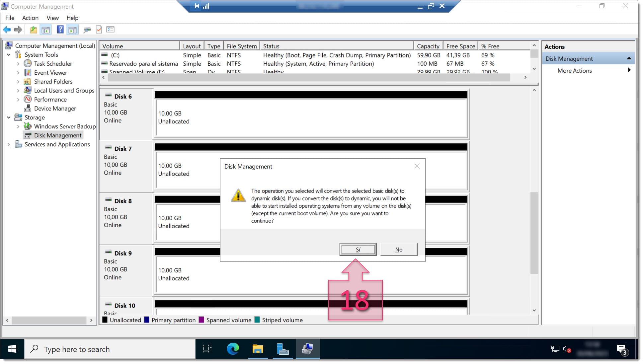Open the Windows Start menu
This screenshot has height=364, width=643.
(12, 349)
